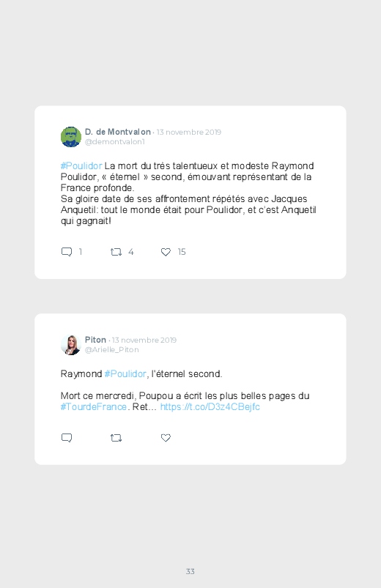This screenshot has width=381, height=588.
Task: Open Piton's profile avatar photo
Action: coord(71,345)
